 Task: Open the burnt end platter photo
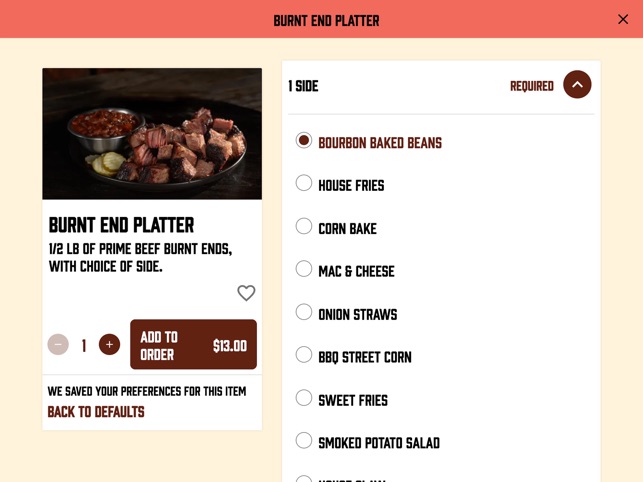[152, 134]
